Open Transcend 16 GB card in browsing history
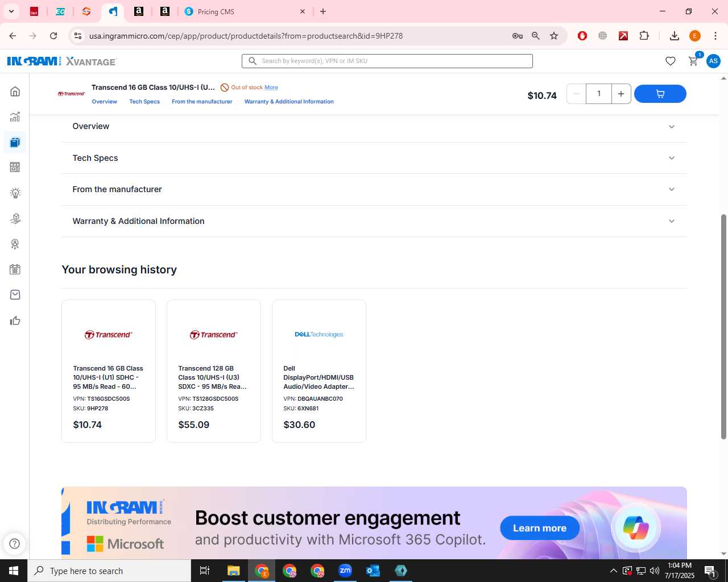 pos(109,371)
